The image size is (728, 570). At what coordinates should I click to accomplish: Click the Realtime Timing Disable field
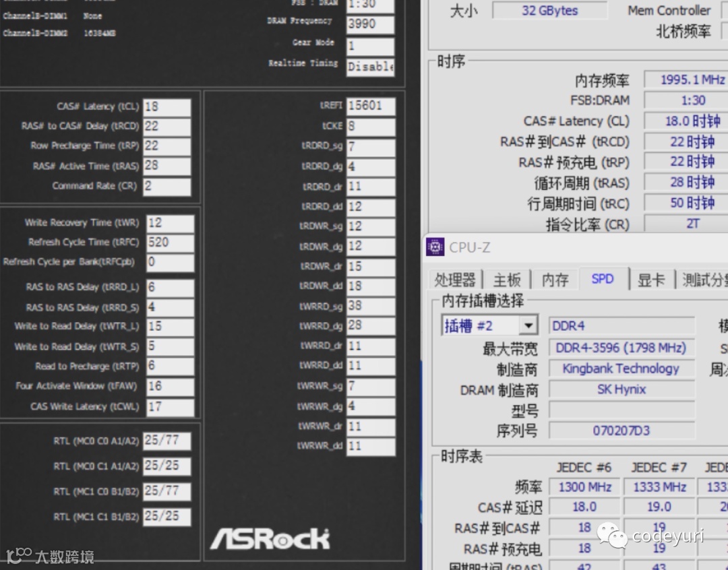tap(371, 67)
